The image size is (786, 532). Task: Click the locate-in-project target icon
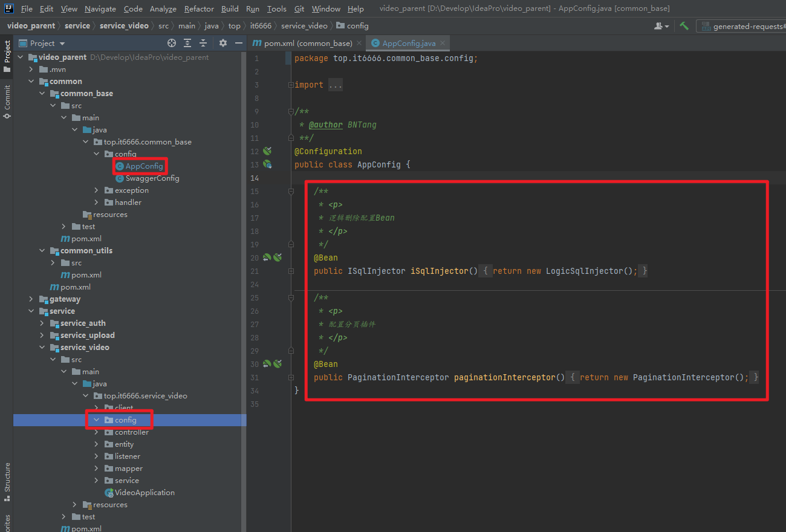pyautogui.click(x=172, y=43)
